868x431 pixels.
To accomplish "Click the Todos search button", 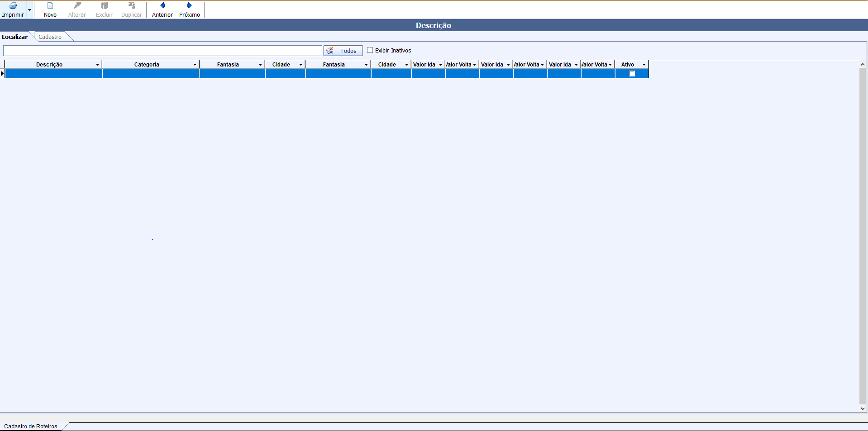I will (x=343, y=51).
